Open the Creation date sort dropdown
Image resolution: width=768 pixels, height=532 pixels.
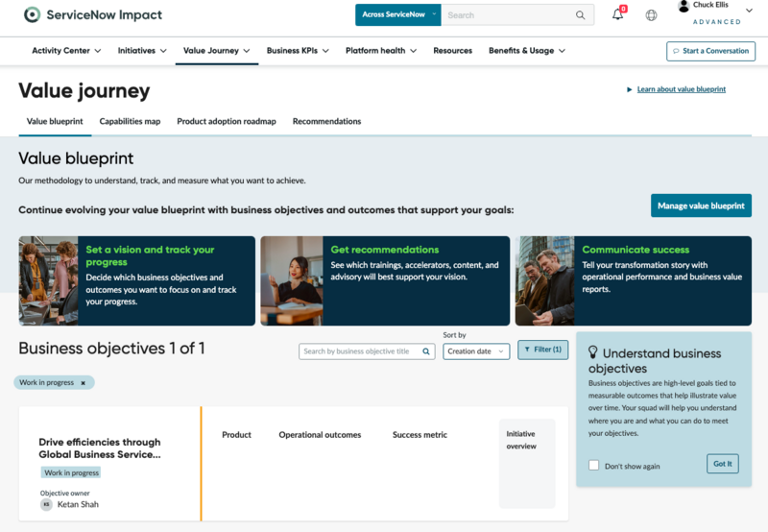(x=476, y=351)
